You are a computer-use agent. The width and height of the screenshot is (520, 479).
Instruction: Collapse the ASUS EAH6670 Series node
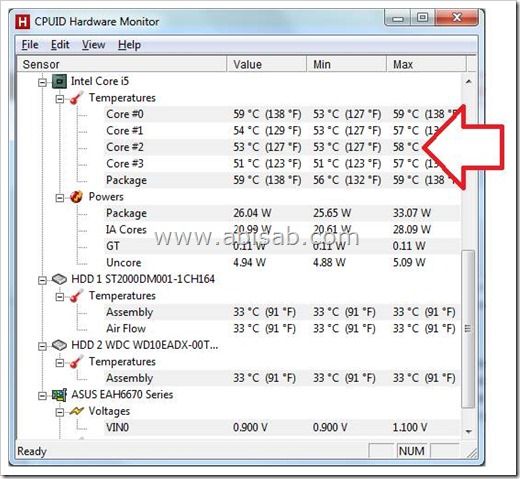42,396
